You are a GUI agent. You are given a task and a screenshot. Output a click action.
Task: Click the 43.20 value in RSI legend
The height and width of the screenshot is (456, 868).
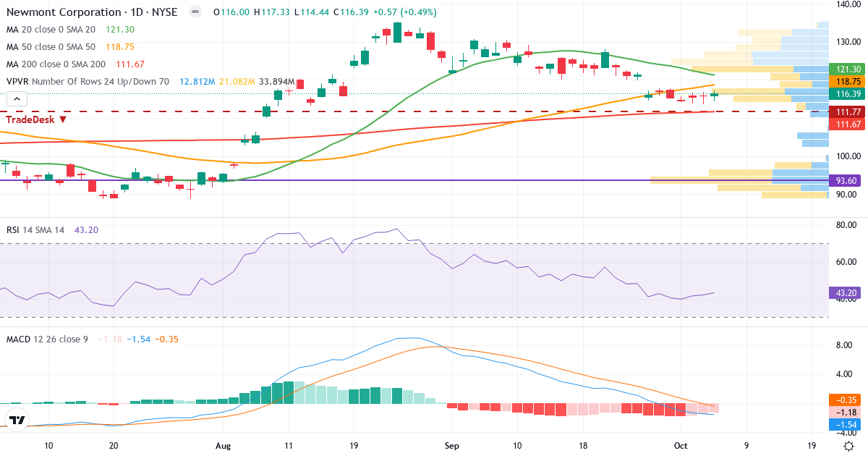(x=87, y=229)
